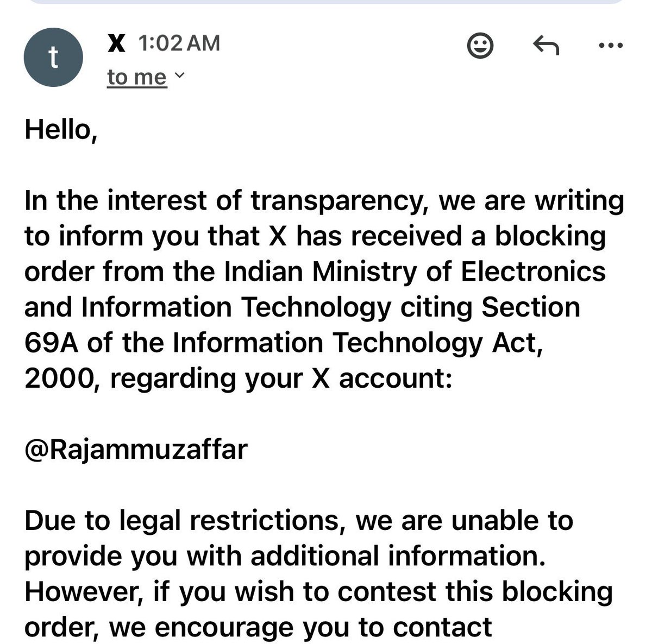
Task: Open the three-dot more options menu
Action: [610, 46]
